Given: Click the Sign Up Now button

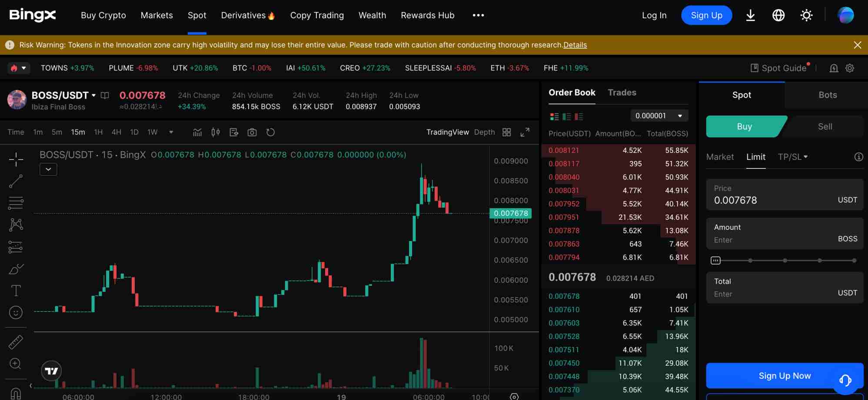Looking at the screenshot, I should coord(785,375).
